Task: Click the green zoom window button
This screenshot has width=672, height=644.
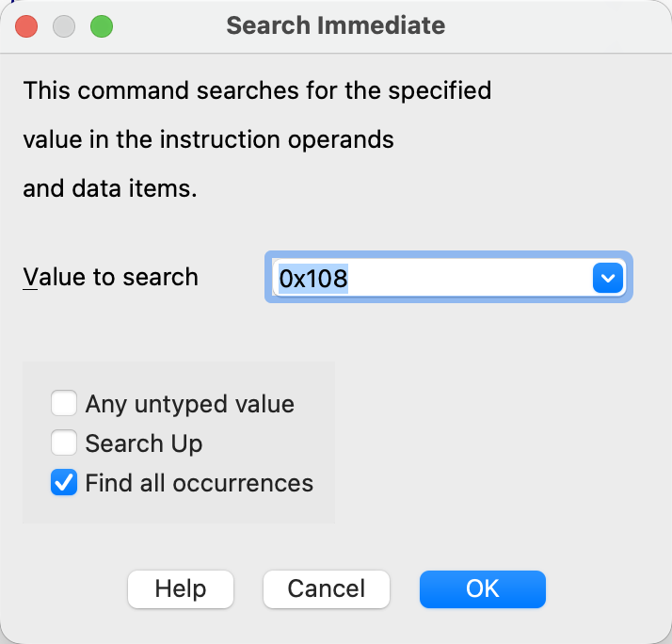Action: (101, 26)
